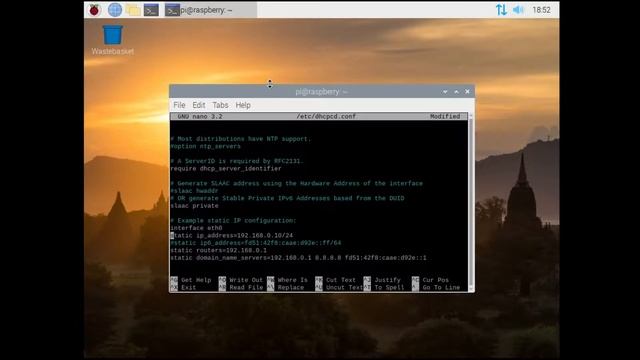Click the volume speaker tray icon
This screenshot has height=360, width=640.
point(518,10)
